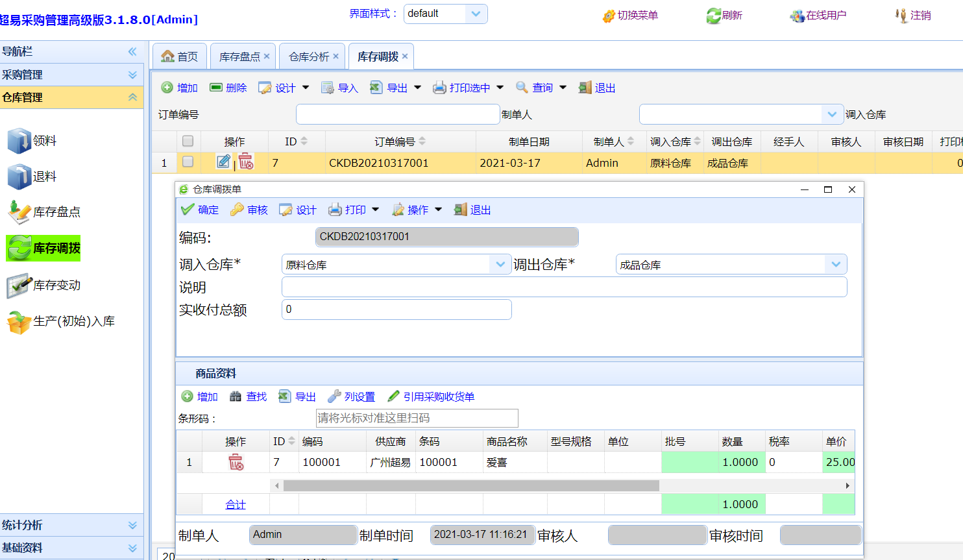Open the 领料 sidebar item
963x560 pixels.
(x=44, y=140)
